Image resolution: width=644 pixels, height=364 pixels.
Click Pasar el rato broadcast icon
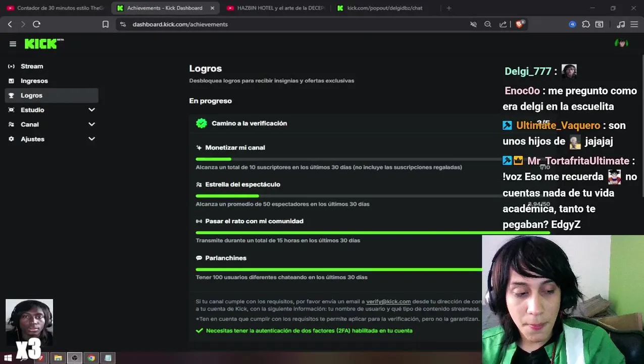pyautogui.click(x=199, y=221)
